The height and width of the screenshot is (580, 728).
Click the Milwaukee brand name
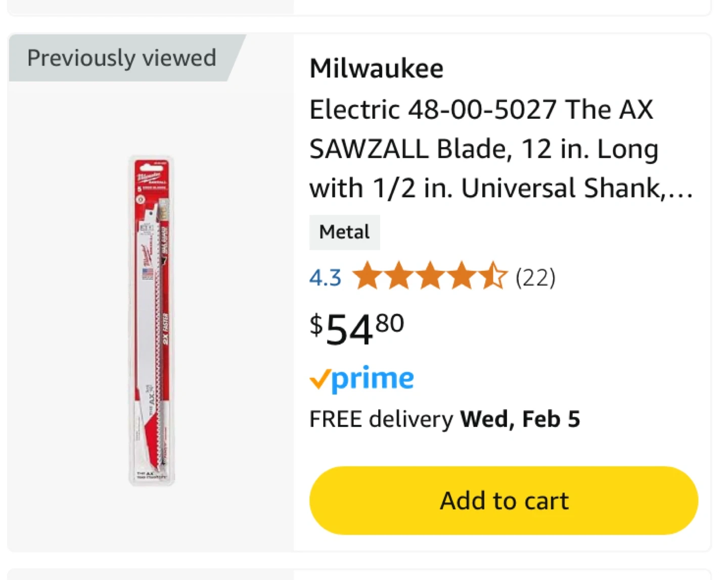377,68
